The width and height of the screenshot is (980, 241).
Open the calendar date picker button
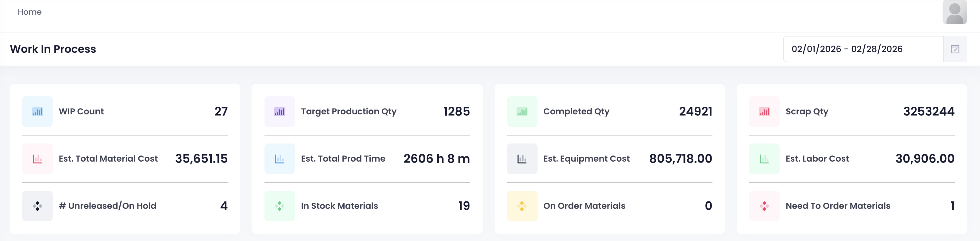955,49
